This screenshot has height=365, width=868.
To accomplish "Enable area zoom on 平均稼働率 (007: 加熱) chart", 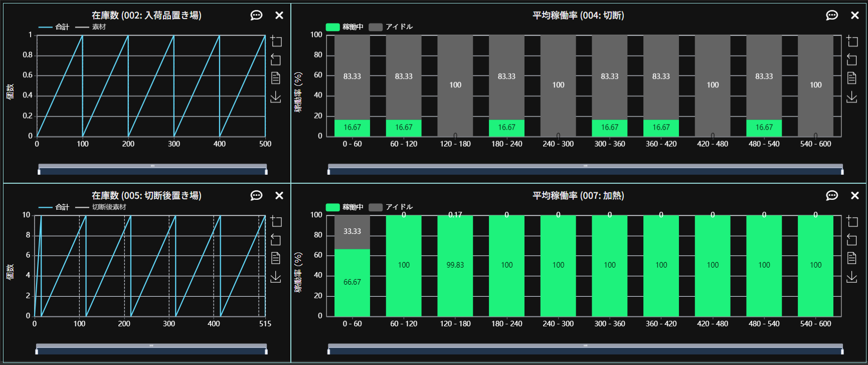I will (x=851, y=221).
